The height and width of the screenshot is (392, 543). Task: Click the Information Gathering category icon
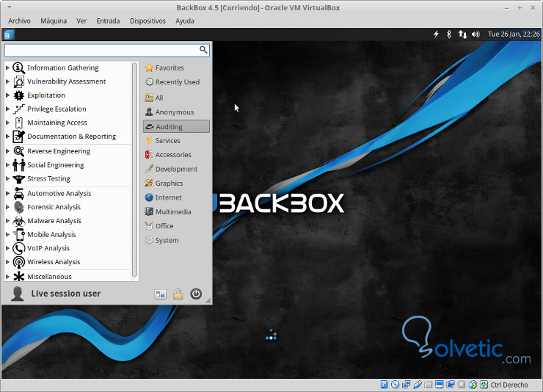(x=18, y=68)
